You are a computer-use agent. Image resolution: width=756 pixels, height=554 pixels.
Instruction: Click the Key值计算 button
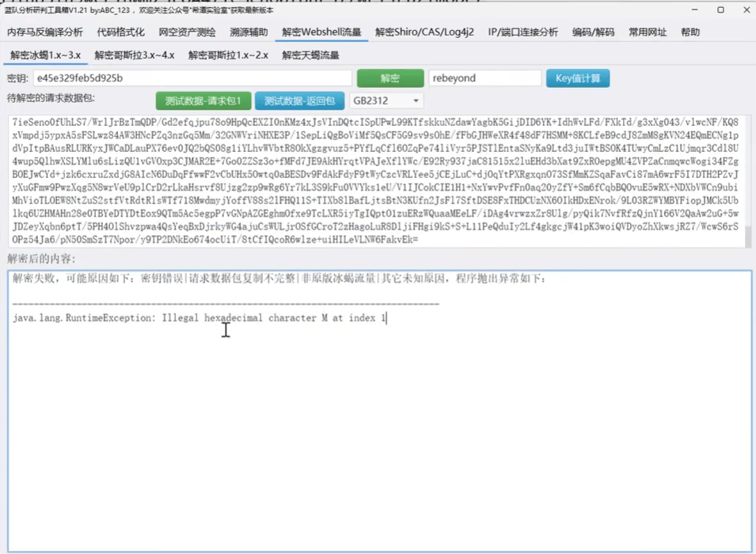578,78
